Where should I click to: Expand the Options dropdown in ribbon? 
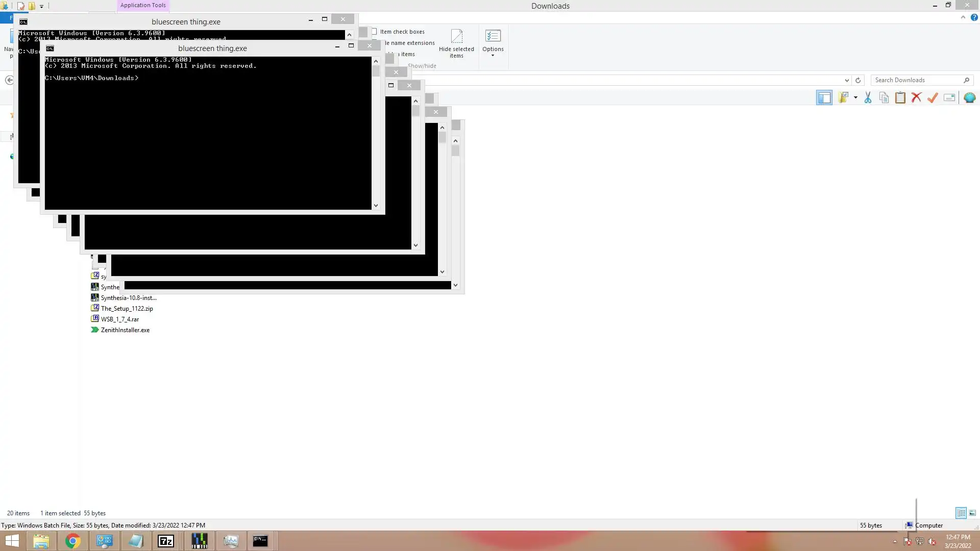click(493, 55)
